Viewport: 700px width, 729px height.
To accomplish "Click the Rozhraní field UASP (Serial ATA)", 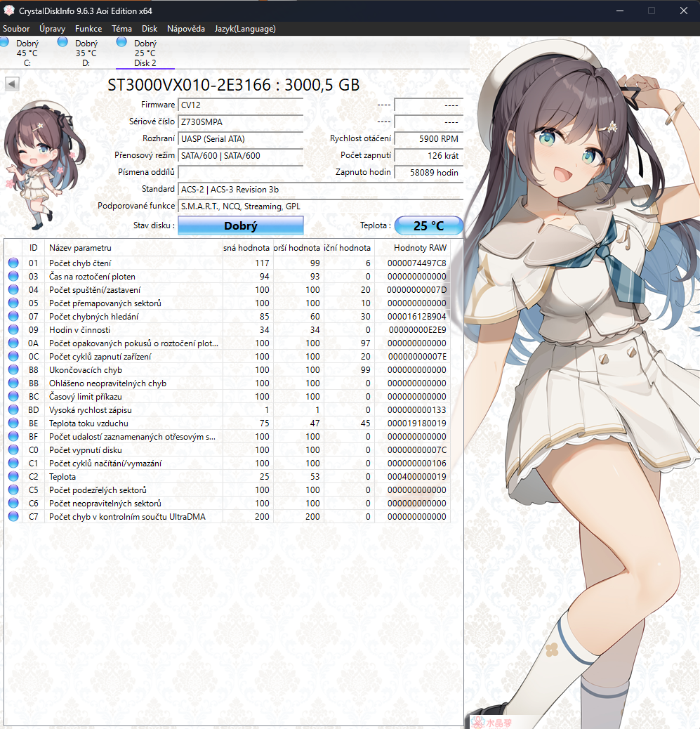I will (241, 138).
